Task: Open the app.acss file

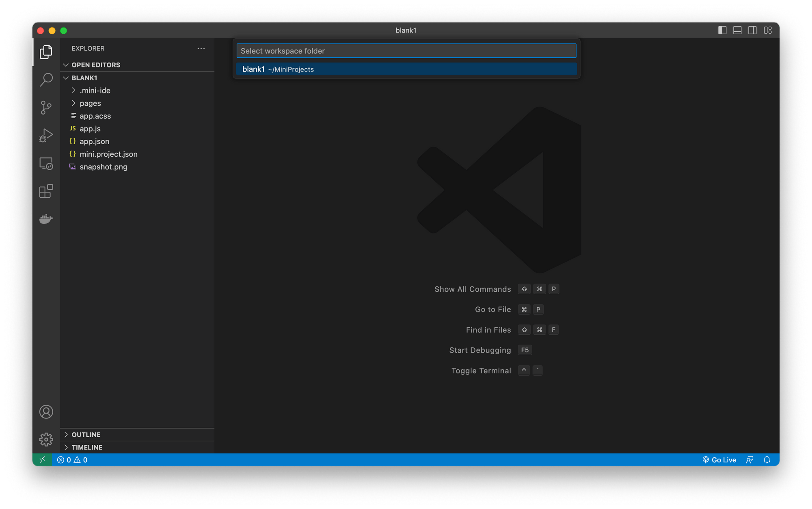Action: (137, 116)
